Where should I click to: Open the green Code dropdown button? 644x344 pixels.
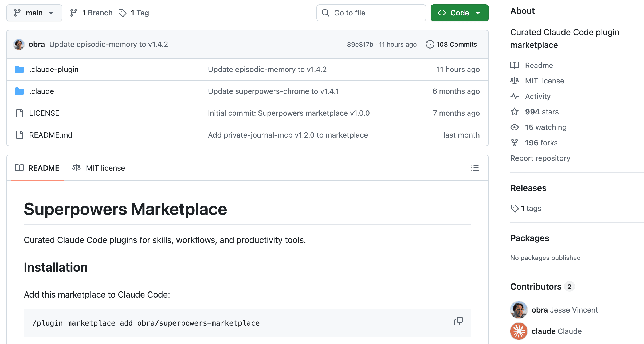(x=460, y=13)
